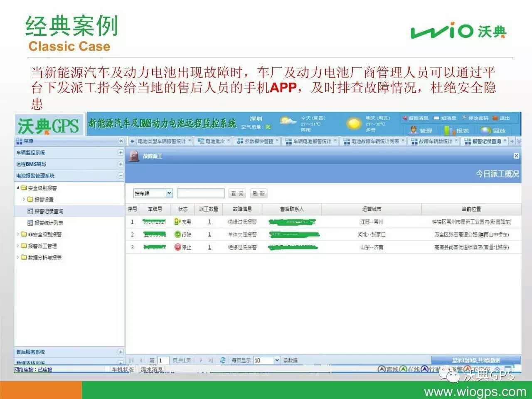Click the 修改密码 change password link

(x=475, y=118)
